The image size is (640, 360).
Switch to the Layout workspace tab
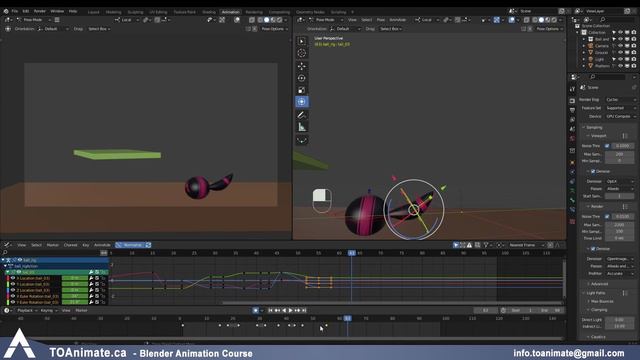point(93,12)
